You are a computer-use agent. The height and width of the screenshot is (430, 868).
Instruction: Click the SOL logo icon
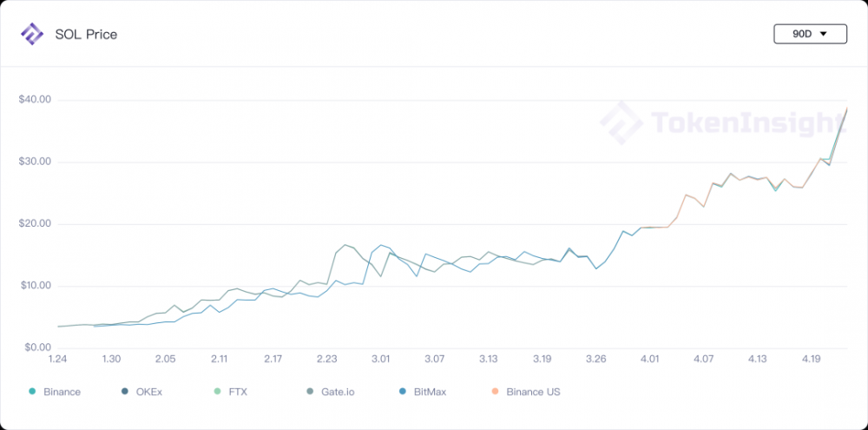pyautogui.click(x=32, y=35)
